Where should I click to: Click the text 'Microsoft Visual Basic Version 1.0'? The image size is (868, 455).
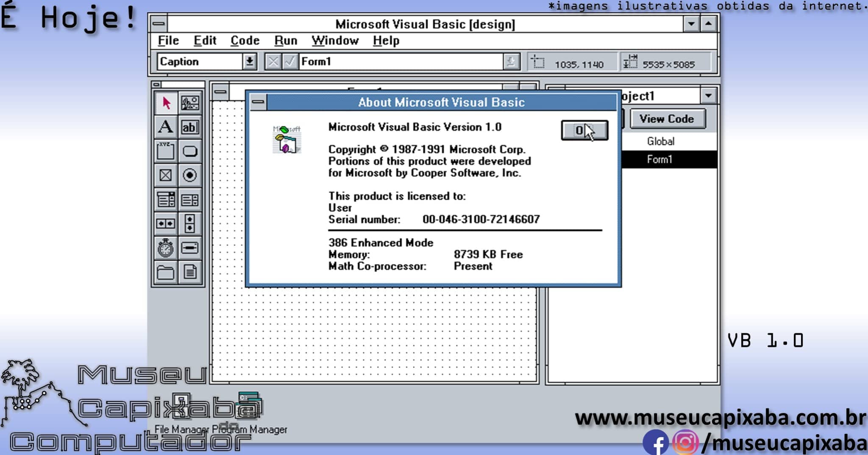[415, 127]
